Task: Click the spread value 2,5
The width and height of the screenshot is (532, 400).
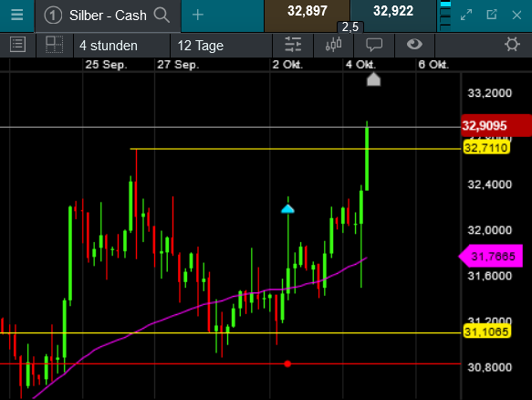Action: [x=350, y=27]
